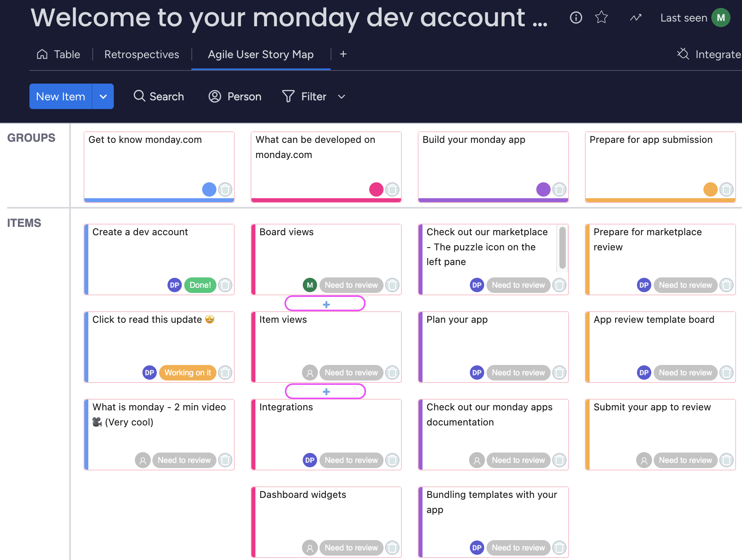
Task: Select the Agile User Story Map tab
Action: coord(261,54)
